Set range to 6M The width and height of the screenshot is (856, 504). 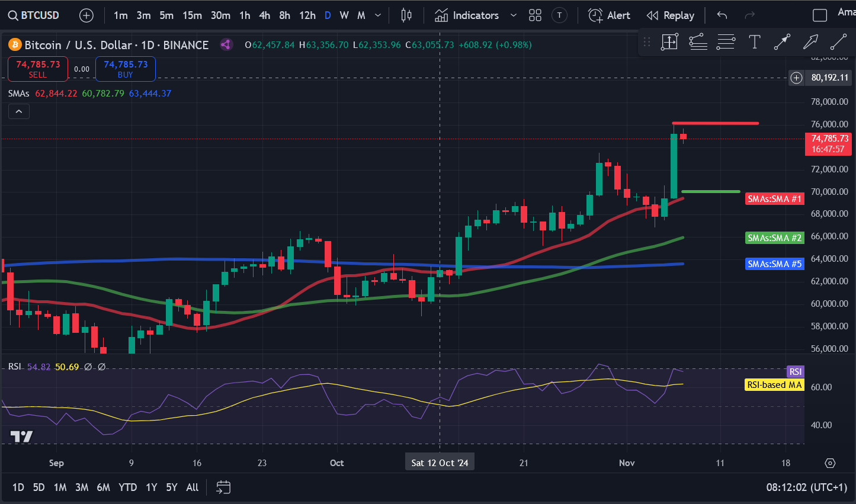103,487
